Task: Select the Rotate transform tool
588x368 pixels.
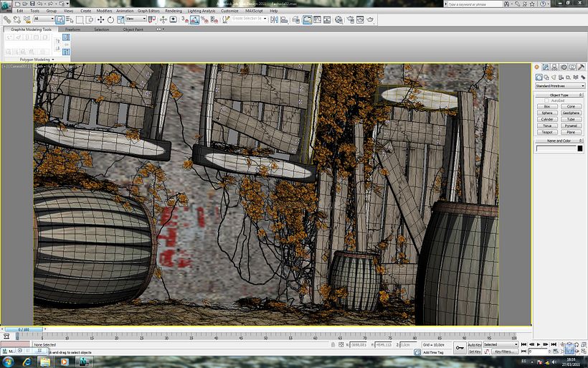Action: point(109,20)
